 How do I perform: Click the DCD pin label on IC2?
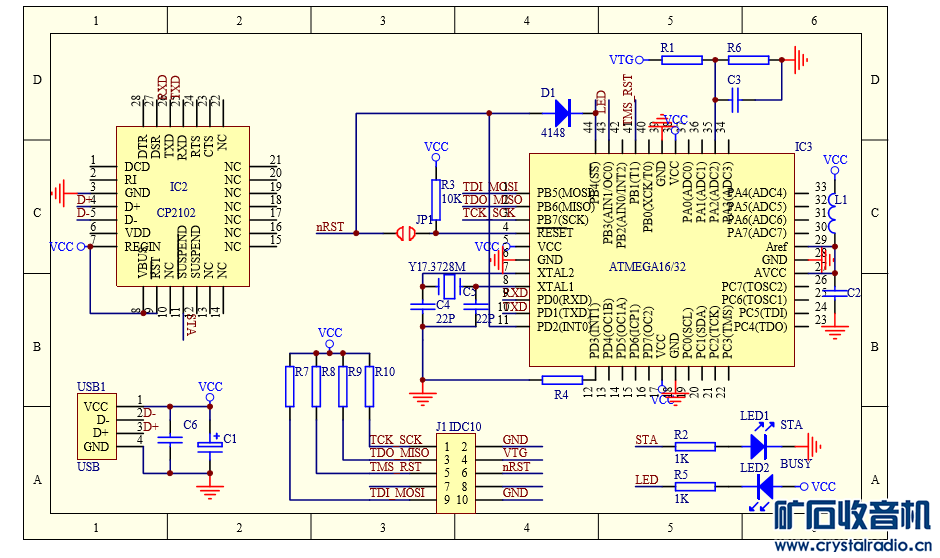click(x=137, y=167)
